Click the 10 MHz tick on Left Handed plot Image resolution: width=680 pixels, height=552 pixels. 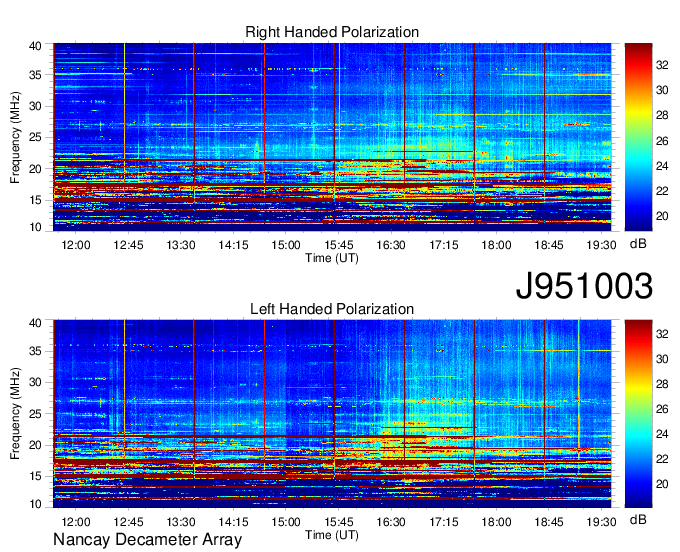pos(35,504)
